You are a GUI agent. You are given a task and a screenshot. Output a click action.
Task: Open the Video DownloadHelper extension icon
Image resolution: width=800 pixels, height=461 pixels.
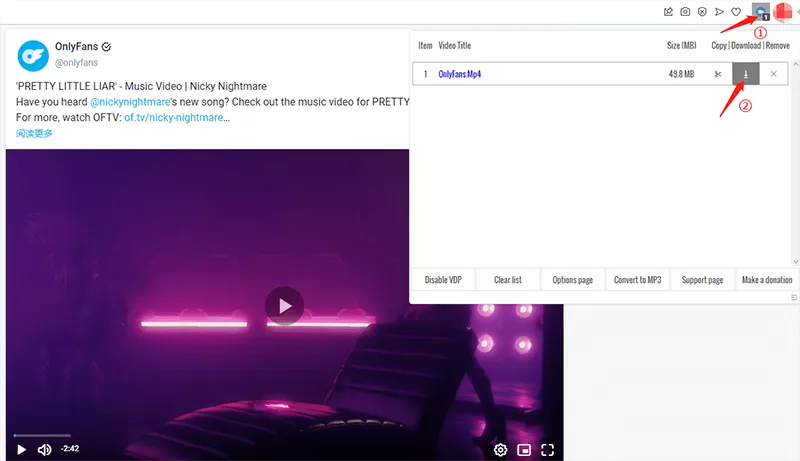[x=761, y=12]
